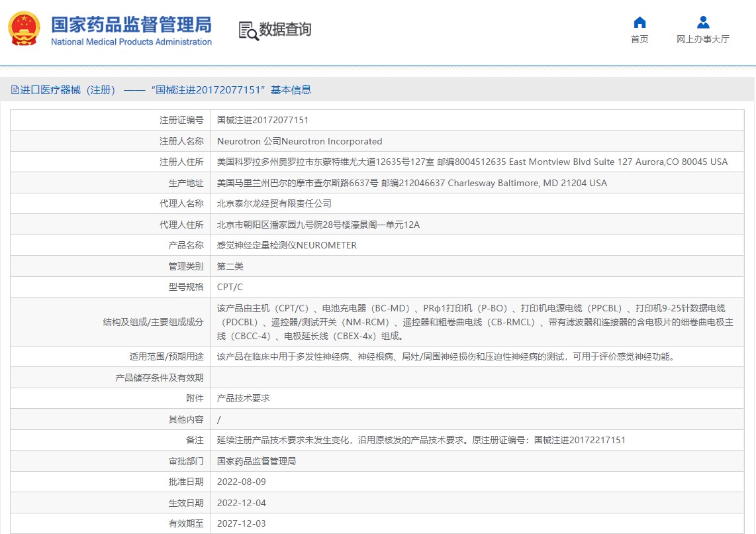Select registration number 国械注进20172077151 value
Image resolution: width=756 pixels, height=534 pixels.
coord(262,120)
